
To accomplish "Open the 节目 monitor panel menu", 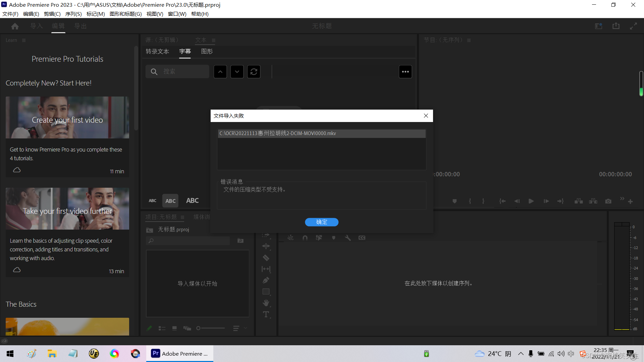I will 469,40.
